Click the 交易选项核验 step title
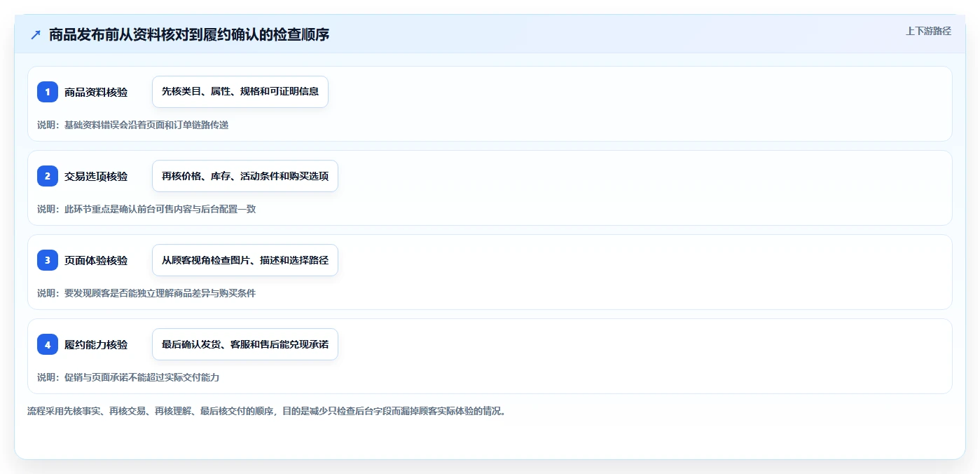This screenshot has height=474, width=980. pyautogui.click(x=96, y=176)
